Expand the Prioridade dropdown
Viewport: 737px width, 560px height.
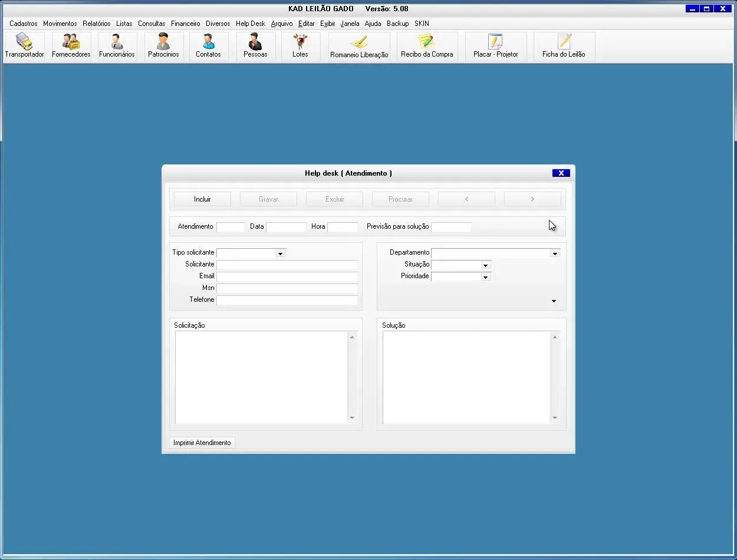pos(486,277)
